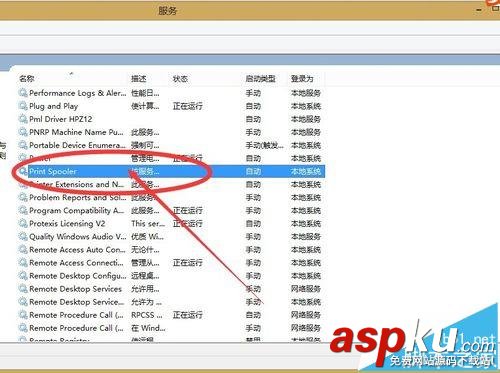This screenshot has height=373, width=500.
Task: Click the 'This ser...' description of Protexis Licensing
Action: (148, 223)
